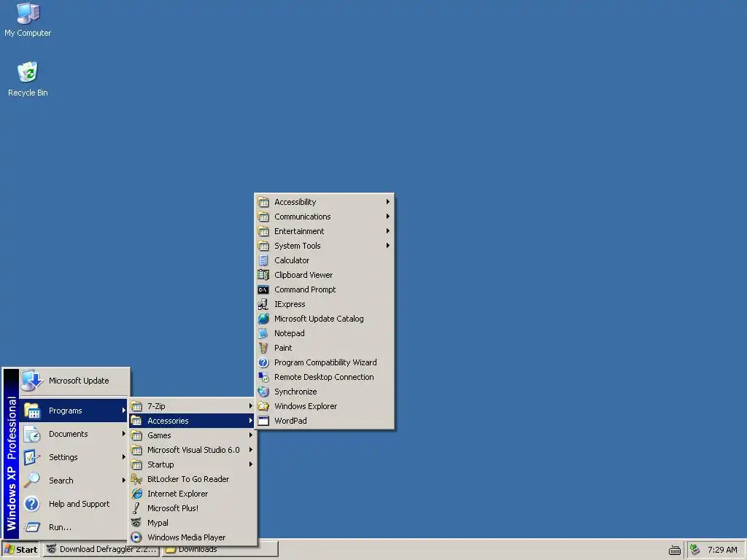
Task: Click the Mypal label
Action: coord(158,523)
